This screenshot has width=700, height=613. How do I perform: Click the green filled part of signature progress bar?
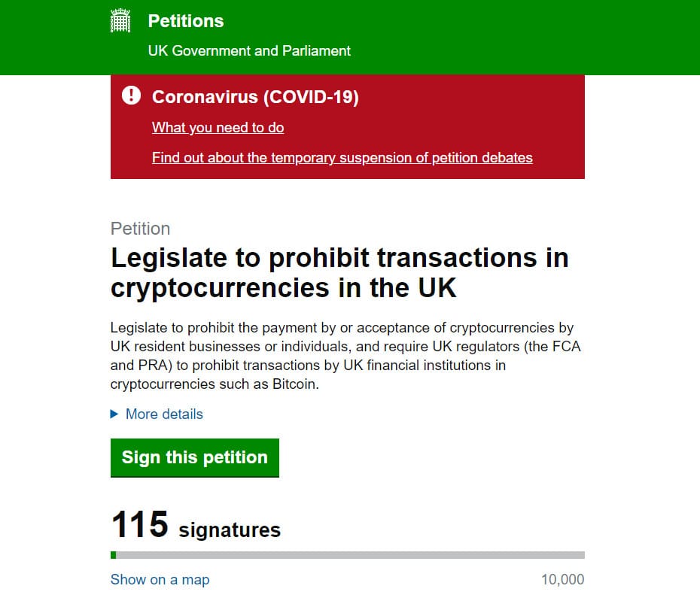[114, 555]
